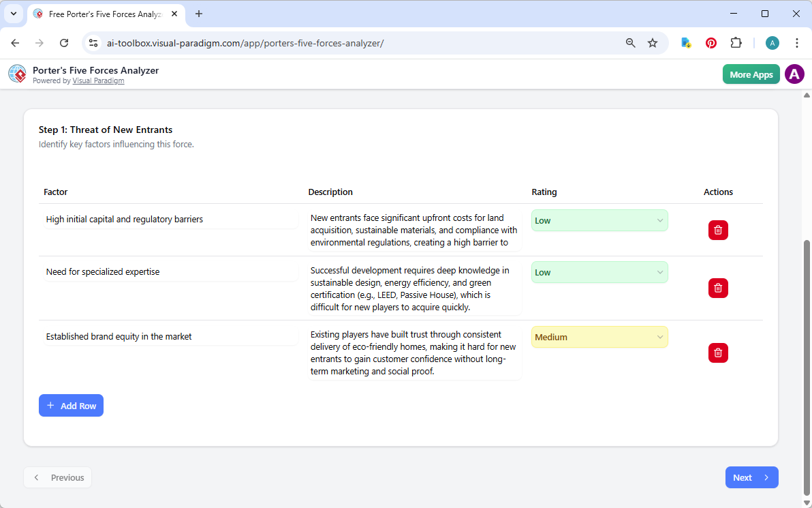This screenshot has width=812, height=508.
Task: Delete the specialized expertise row
Action: pos(718,288)
